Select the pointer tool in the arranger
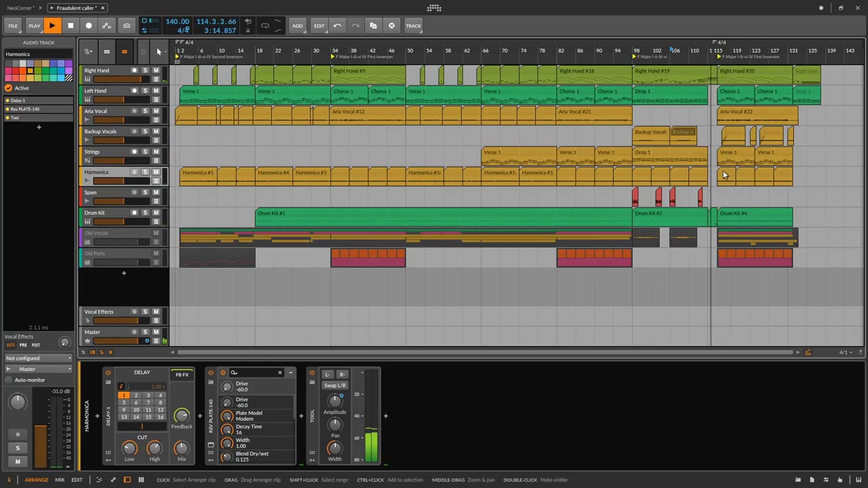868x488 pixels. pos(159,52)
